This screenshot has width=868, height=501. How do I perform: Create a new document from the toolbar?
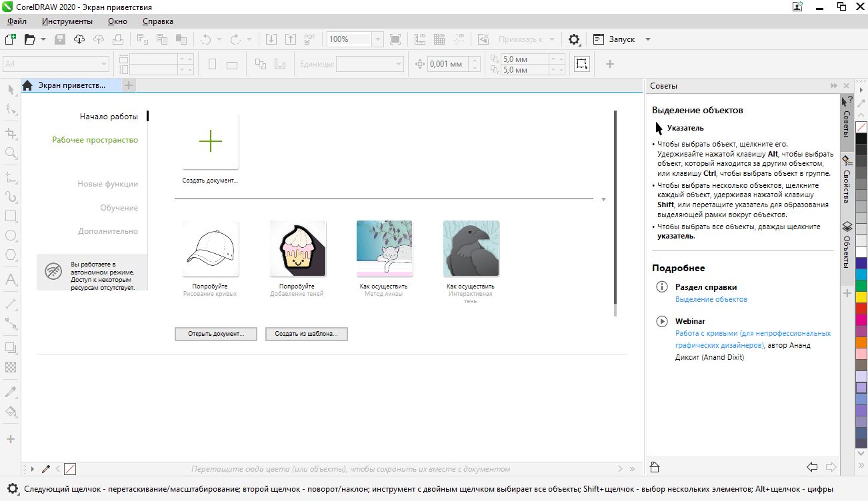pyautogui.click(x=10, y=39)
